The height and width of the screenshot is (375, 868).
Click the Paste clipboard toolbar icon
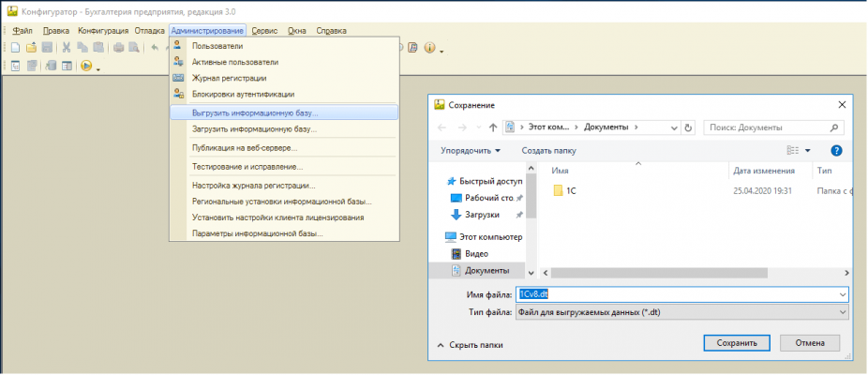coord(98,48)
